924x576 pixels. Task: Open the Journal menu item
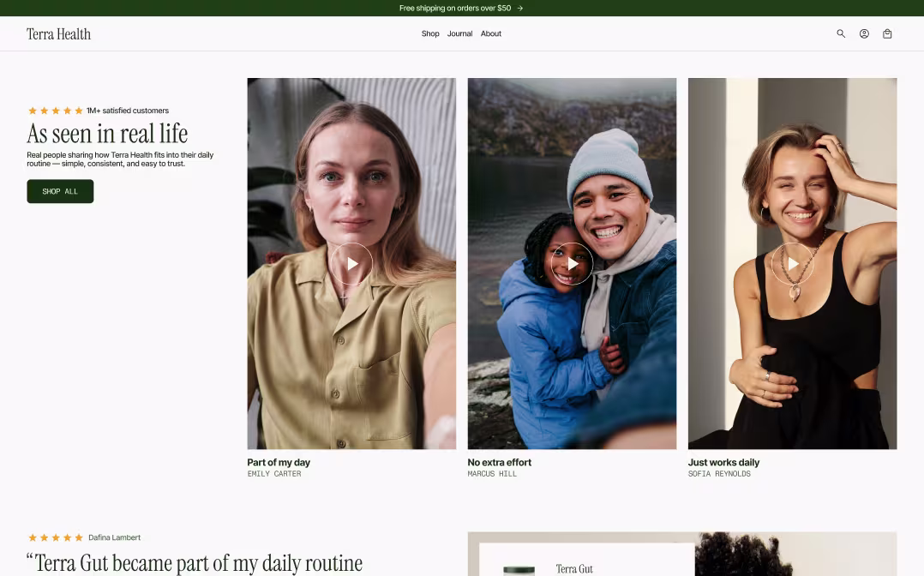click(x=459, y=33)
